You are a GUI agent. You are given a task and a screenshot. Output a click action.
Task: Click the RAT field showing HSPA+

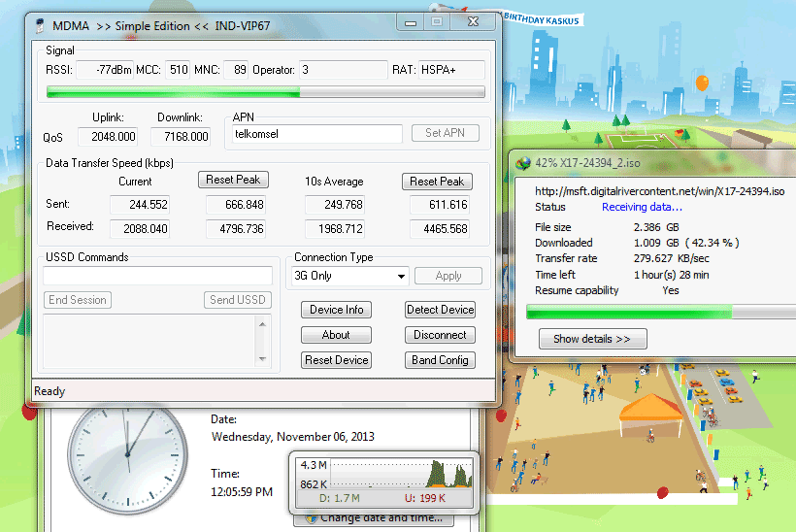[450, 70]
